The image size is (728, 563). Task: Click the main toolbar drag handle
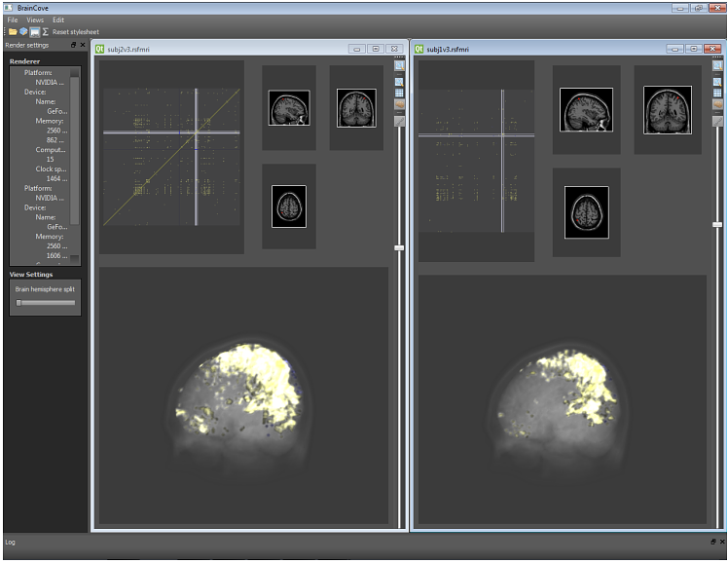click(5, 32)
